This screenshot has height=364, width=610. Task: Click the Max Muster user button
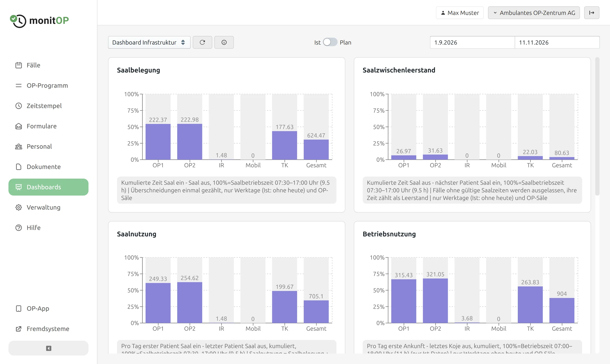(460, 13)
